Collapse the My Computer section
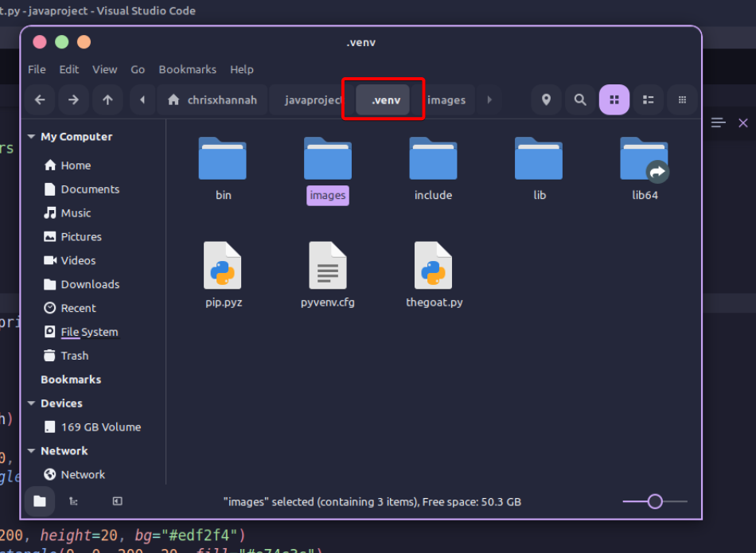The image size is (756, 553). pos(31,136)
